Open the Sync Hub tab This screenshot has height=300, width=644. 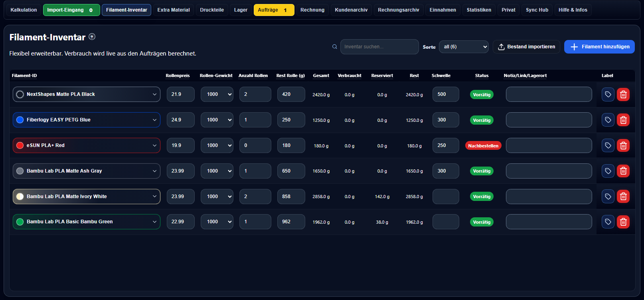(x=537, y=10)
